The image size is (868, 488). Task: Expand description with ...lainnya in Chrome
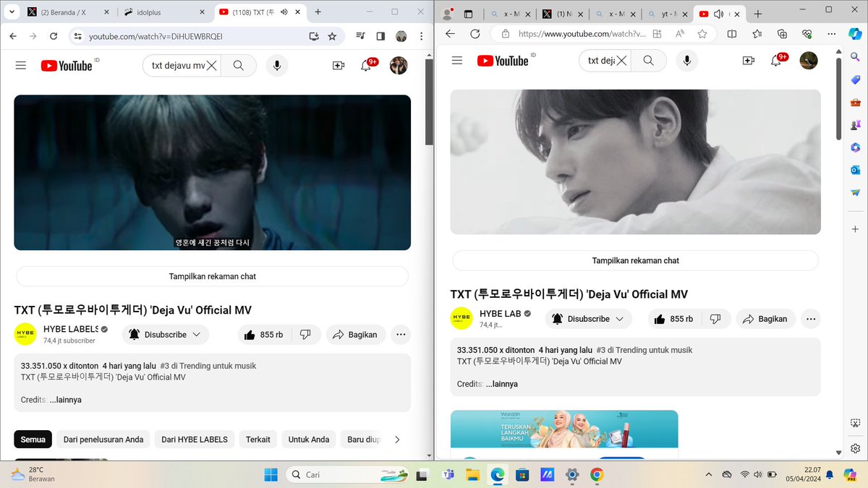click(65, 400)
